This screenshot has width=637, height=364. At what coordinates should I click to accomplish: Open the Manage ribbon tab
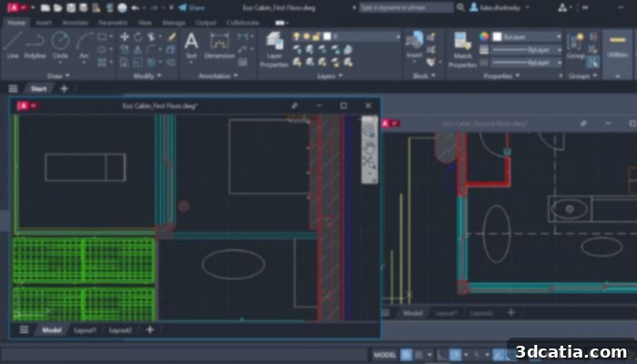click(174, 23)
